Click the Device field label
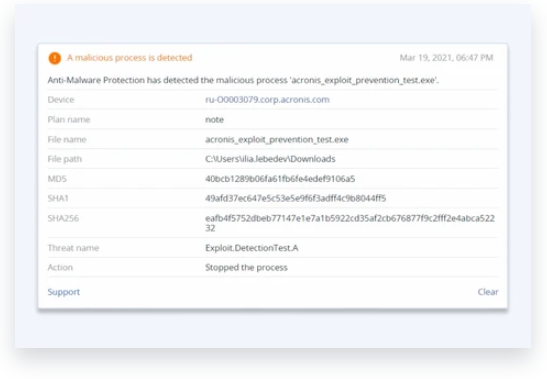Viewport: 547px width, 379px height. click(x=61, y=100)
